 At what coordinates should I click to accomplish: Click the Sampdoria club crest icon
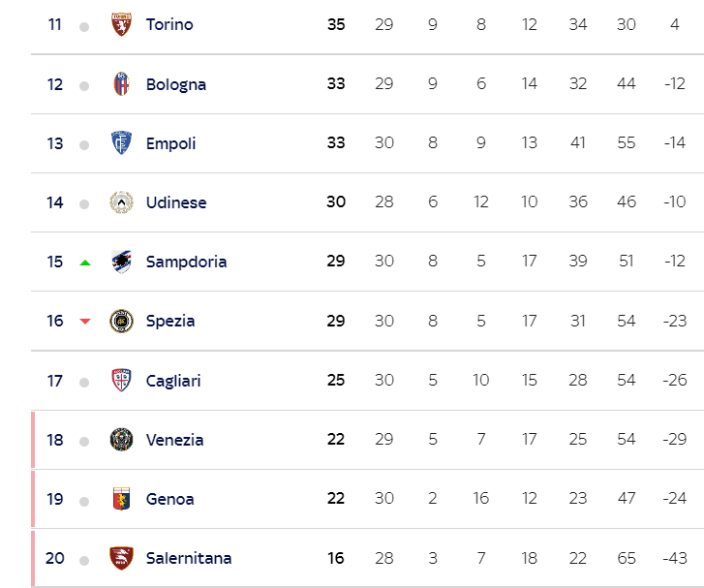pos(121,262)
